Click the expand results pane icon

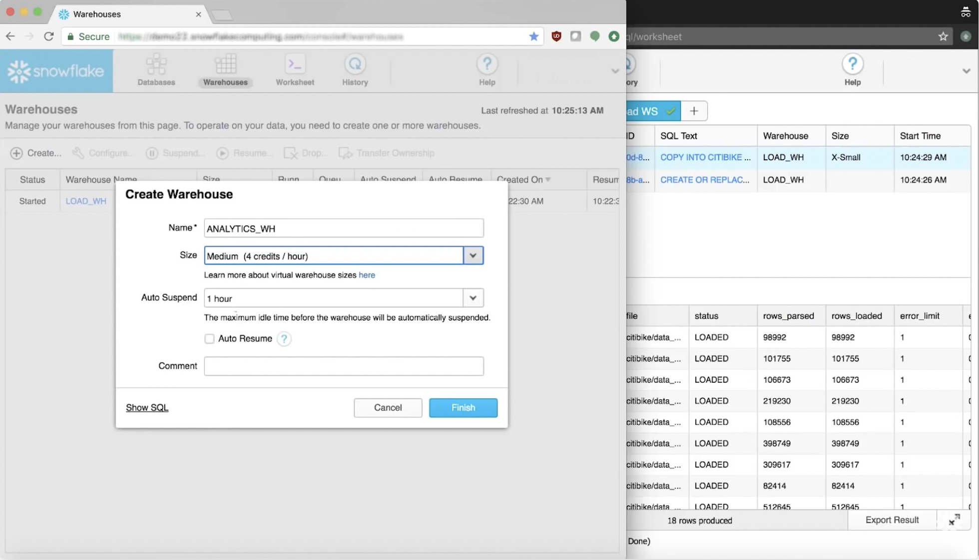point(954,520)
